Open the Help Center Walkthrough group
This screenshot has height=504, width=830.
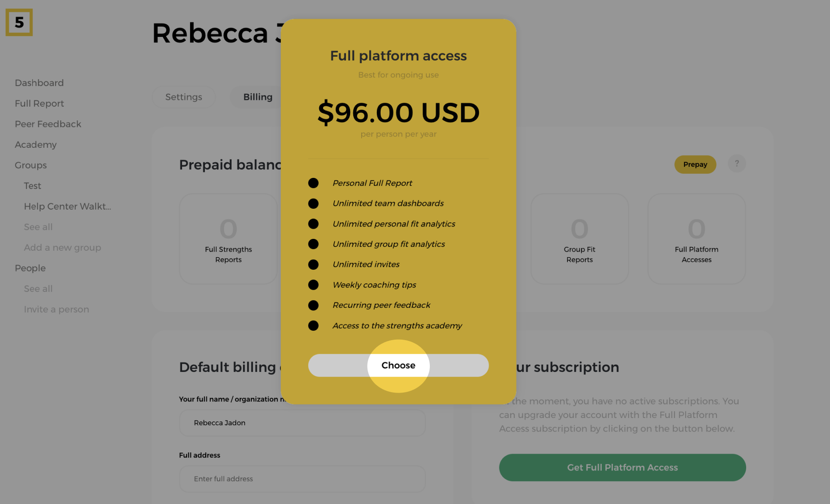pyautogui.click(x=67, y=207)
